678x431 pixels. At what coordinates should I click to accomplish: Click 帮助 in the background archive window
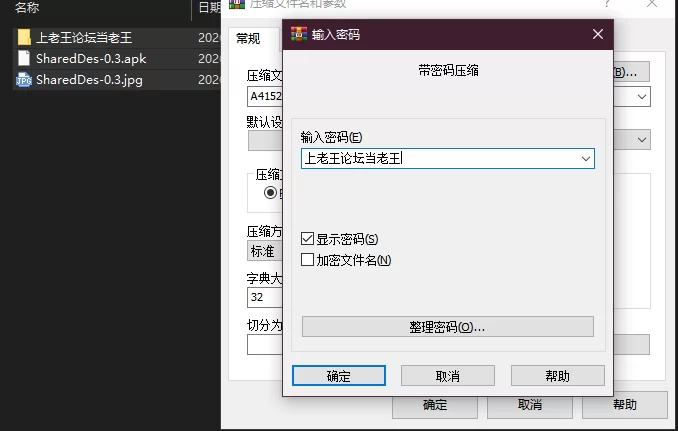624,405
